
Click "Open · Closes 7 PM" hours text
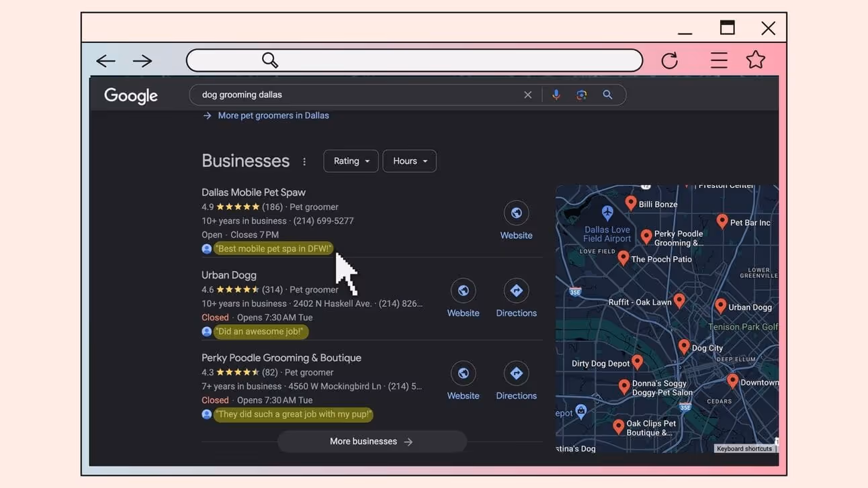coord(240,235)
